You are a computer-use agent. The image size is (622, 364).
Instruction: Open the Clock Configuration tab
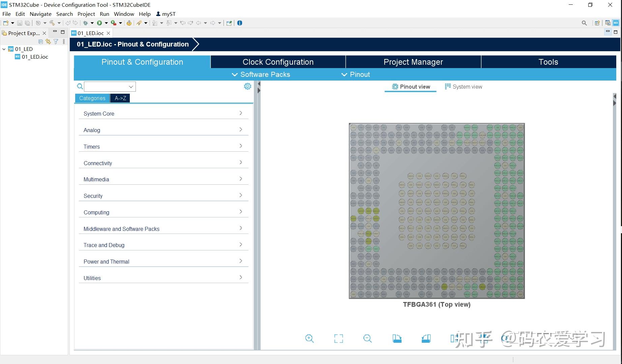277,62
